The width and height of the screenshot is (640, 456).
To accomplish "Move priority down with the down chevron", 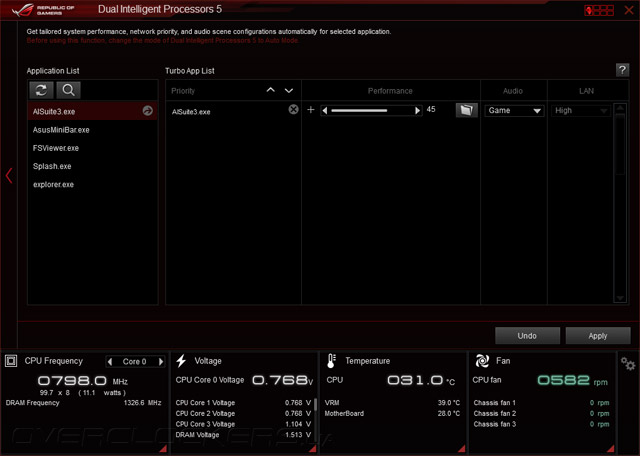I will pos(289,90).
